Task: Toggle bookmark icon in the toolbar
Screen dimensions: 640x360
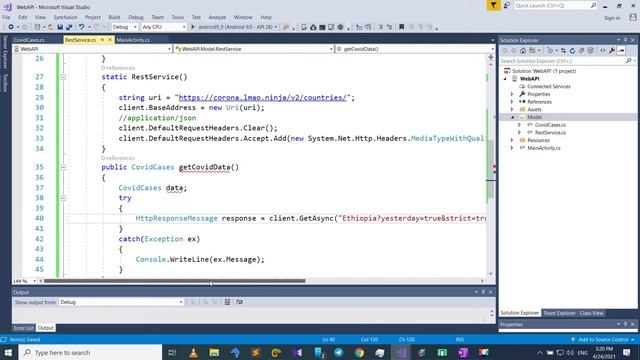Action: coord(401,27)
